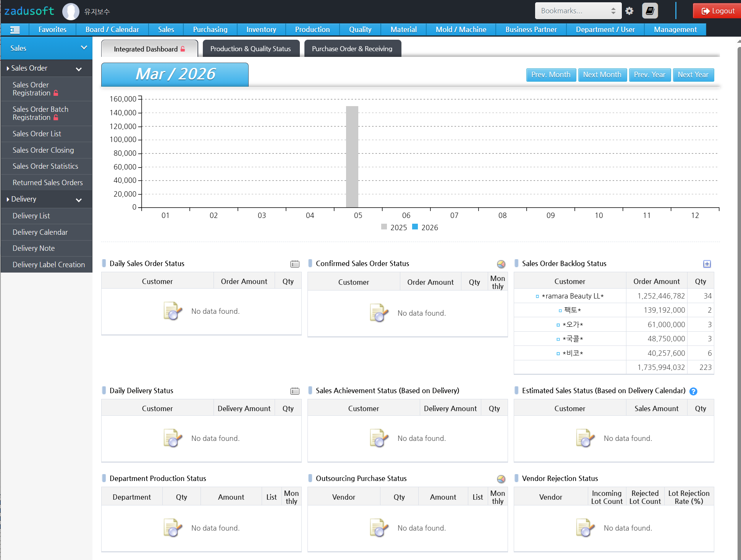Screen dimensions: 741x560
Task: Click pie chart icon in Outsourcing Purchase Status
Action: [501, 479]
